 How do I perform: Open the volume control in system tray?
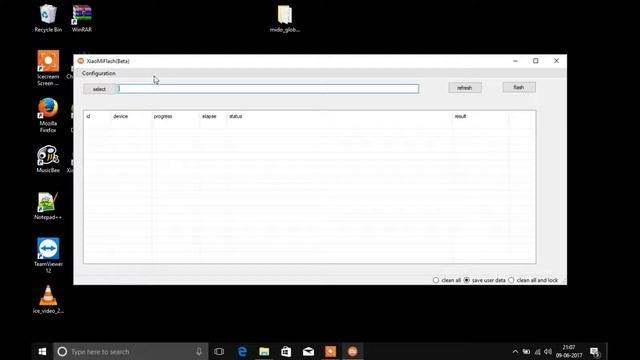tap(548, 351)
